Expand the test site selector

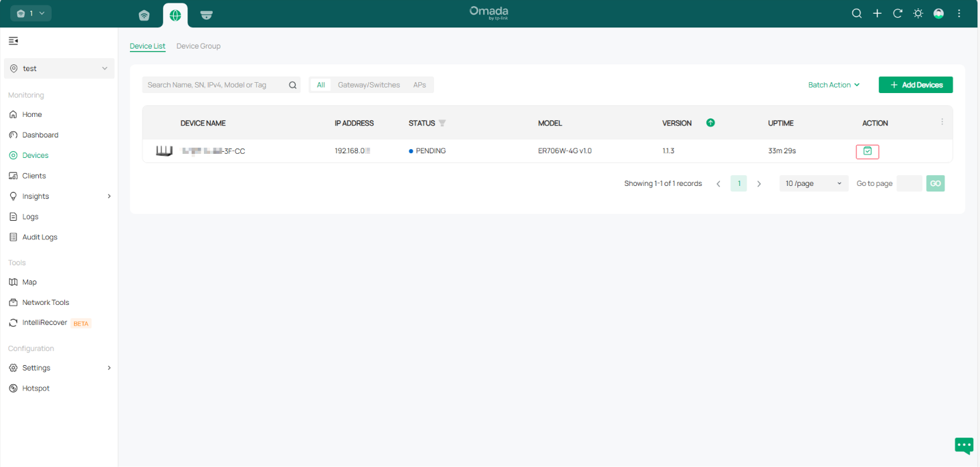coord(59,68)
